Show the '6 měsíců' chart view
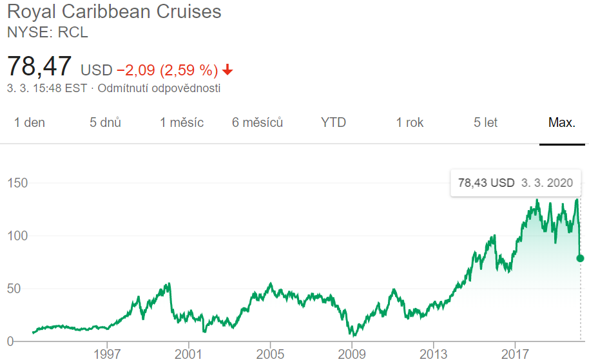Viewport: 589px width, 364px height. point(258,122)
